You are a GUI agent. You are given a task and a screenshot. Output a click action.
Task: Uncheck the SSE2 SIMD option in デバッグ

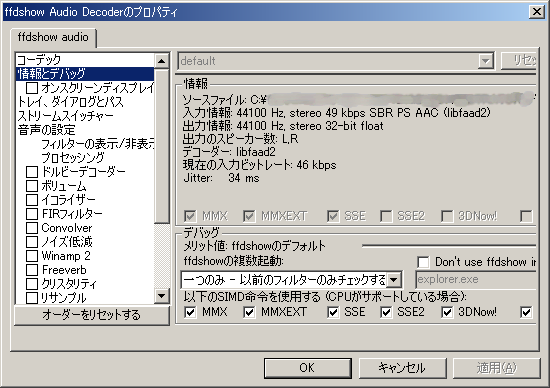pyautogui.click(x=386, y=312)
